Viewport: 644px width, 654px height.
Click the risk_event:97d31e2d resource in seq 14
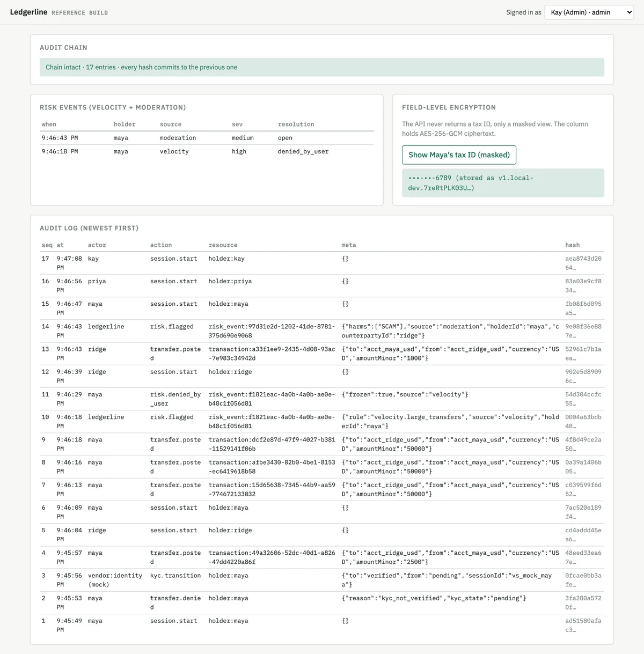272,331
